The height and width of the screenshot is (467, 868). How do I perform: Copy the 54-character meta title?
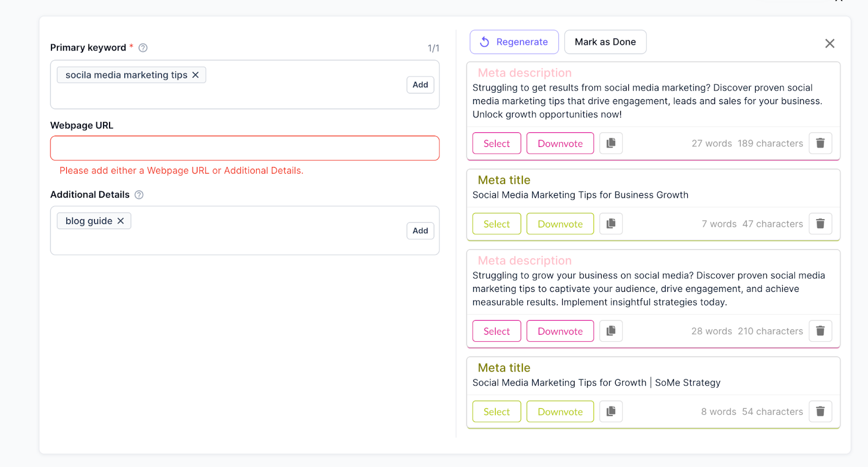[611, 411]
